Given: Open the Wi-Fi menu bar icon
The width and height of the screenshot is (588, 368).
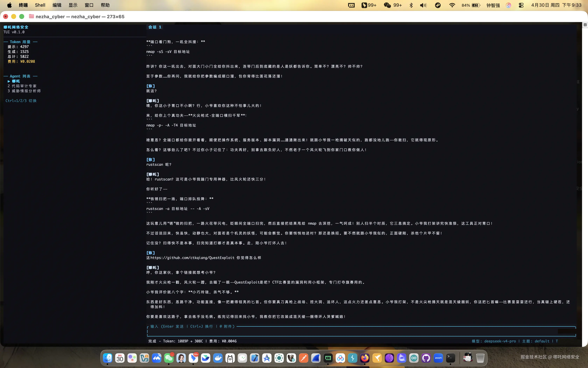Looking at the screenshot, I should [x=452, y=5].
